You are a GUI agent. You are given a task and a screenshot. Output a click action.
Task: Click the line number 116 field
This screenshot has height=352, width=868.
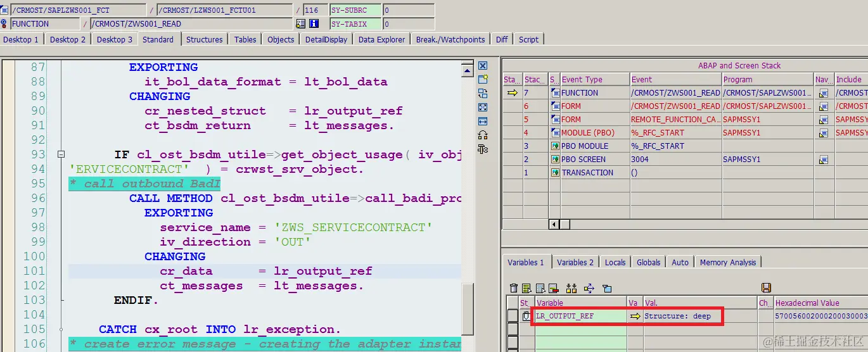click(x=314, y=10)
